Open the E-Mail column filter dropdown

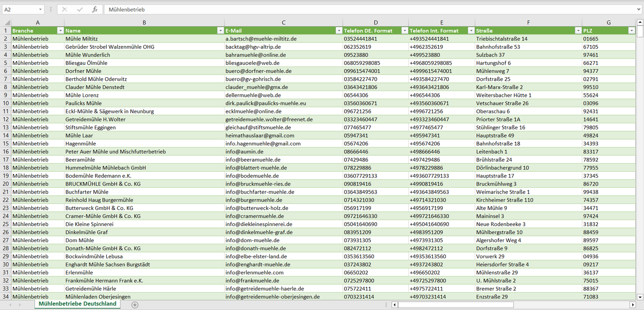(x=338, y=31)
